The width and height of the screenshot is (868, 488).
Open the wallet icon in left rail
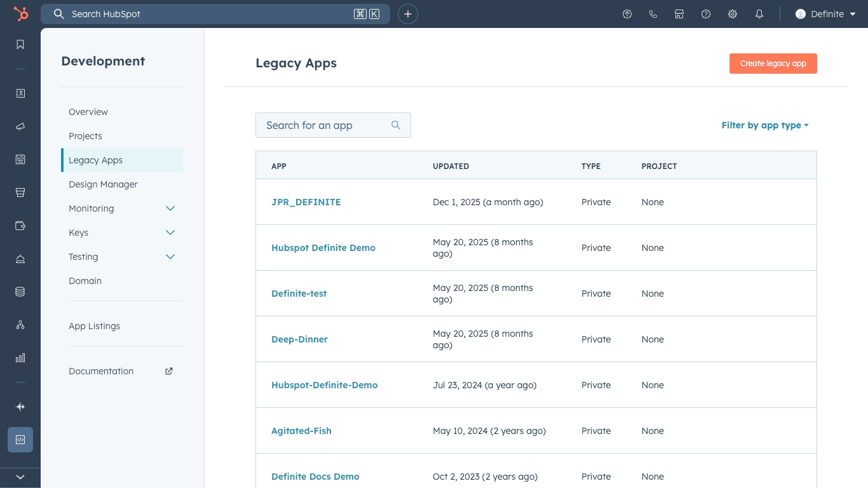(x=20, y=226)
